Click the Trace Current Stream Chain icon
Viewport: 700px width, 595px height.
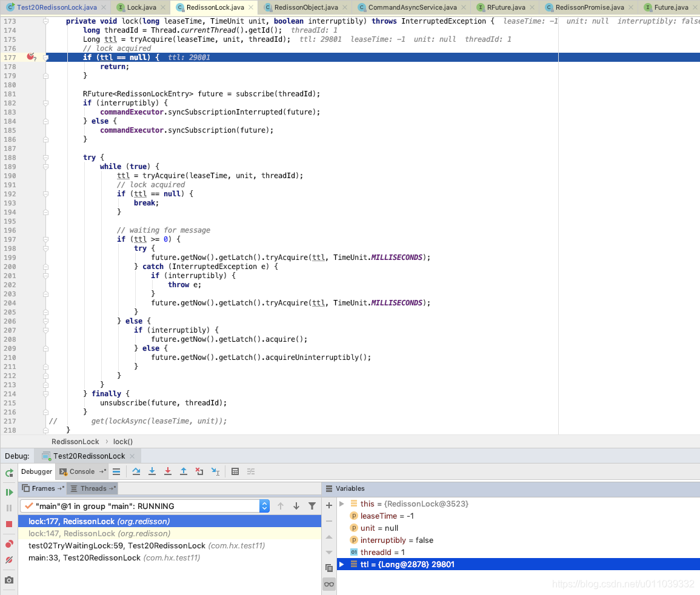click(251, 471)
